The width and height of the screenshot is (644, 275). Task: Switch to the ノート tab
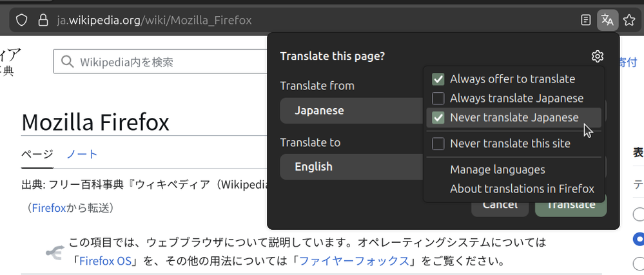[82, 155]
